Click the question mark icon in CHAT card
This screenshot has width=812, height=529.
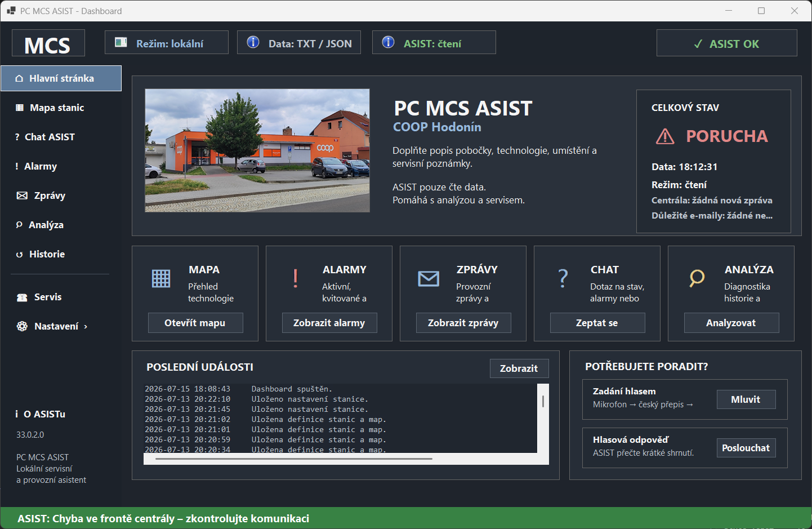point(563,278)
